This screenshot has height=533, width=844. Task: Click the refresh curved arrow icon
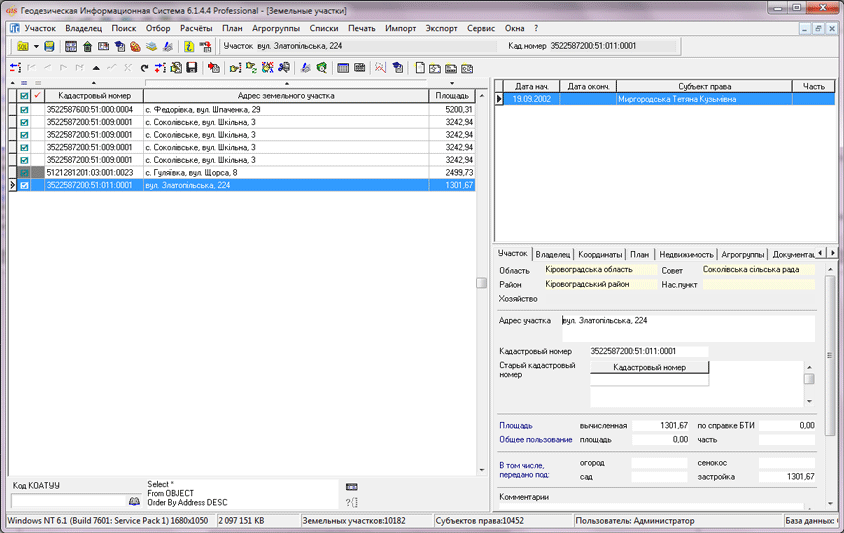tap(144, 68)
